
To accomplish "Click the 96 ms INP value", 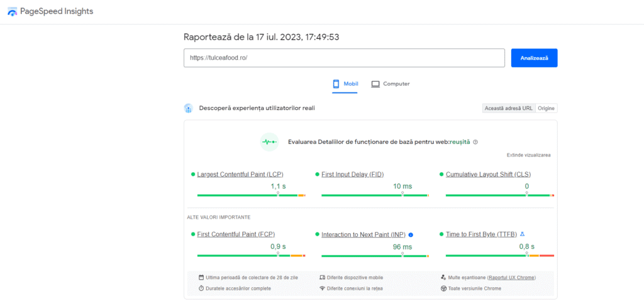I will pyautogui.click(x=402, y=247).
